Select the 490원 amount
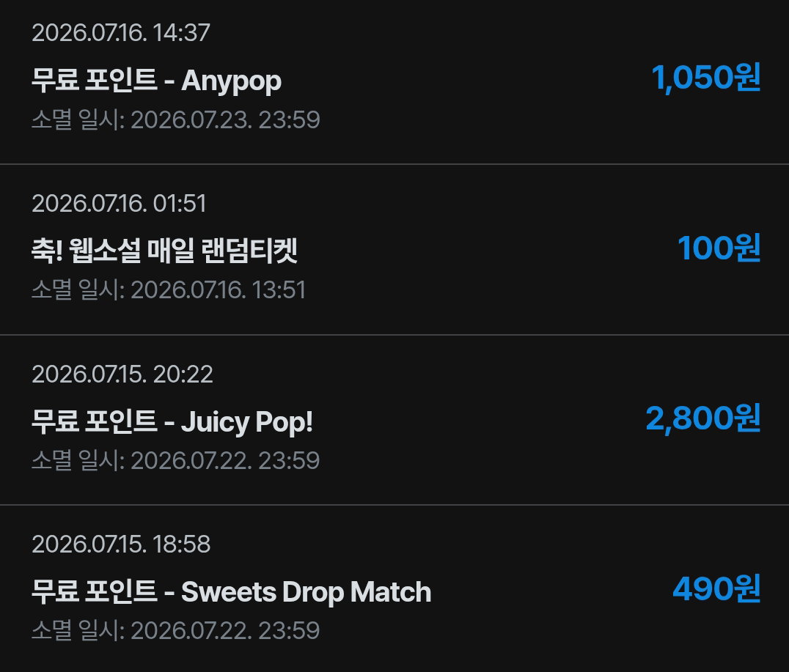The height and width of the screenshot is (672, 789). pyautogui.click(x=716, y=588)
